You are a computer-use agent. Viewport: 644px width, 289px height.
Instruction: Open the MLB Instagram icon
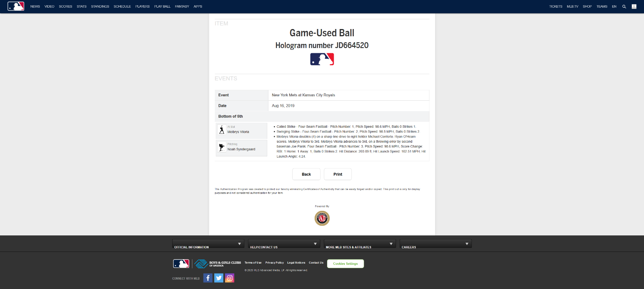tap(229, 278)
